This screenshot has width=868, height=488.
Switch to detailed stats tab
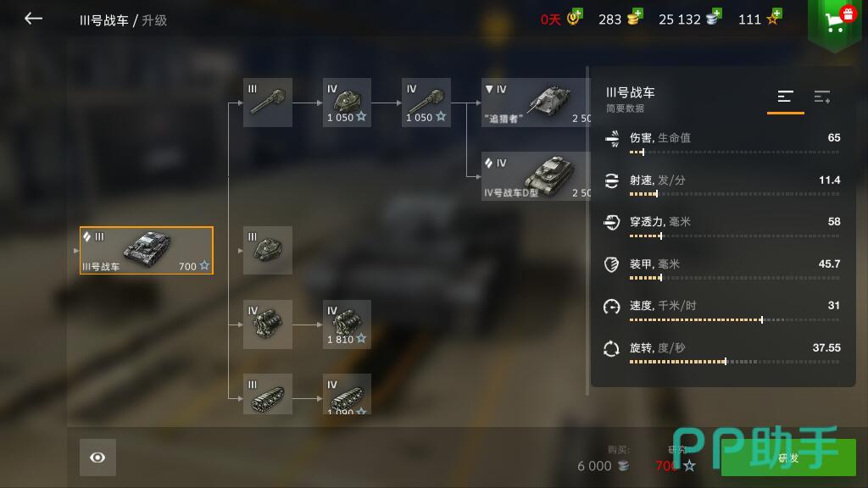tap(822, 97)
